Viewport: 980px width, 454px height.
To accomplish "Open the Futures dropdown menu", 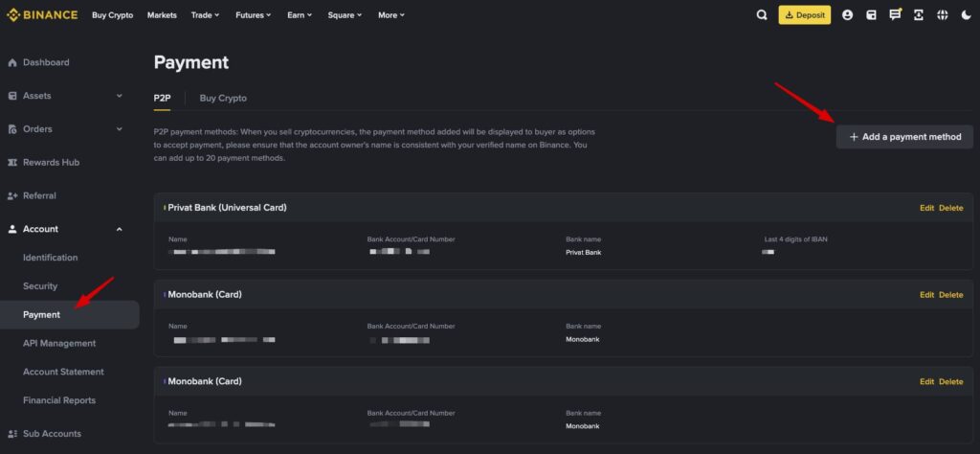I will pyautogui.click(x=253, y=15).
